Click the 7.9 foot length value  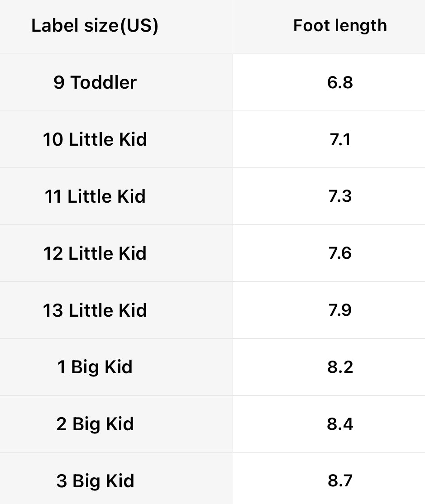(x=340, y=310)
